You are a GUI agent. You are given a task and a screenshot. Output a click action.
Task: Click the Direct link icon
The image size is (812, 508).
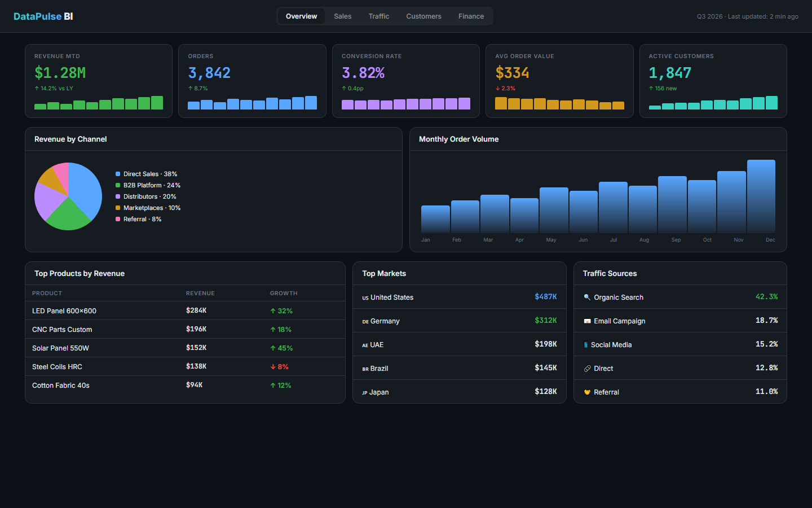(x=587, y=369)
